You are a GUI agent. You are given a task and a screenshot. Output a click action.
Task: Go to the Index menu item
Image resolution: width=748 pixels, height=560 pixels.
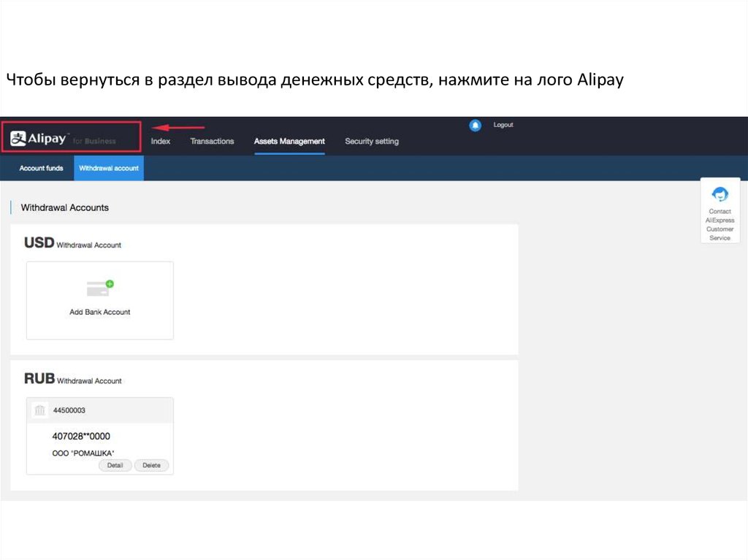(161, 141)
